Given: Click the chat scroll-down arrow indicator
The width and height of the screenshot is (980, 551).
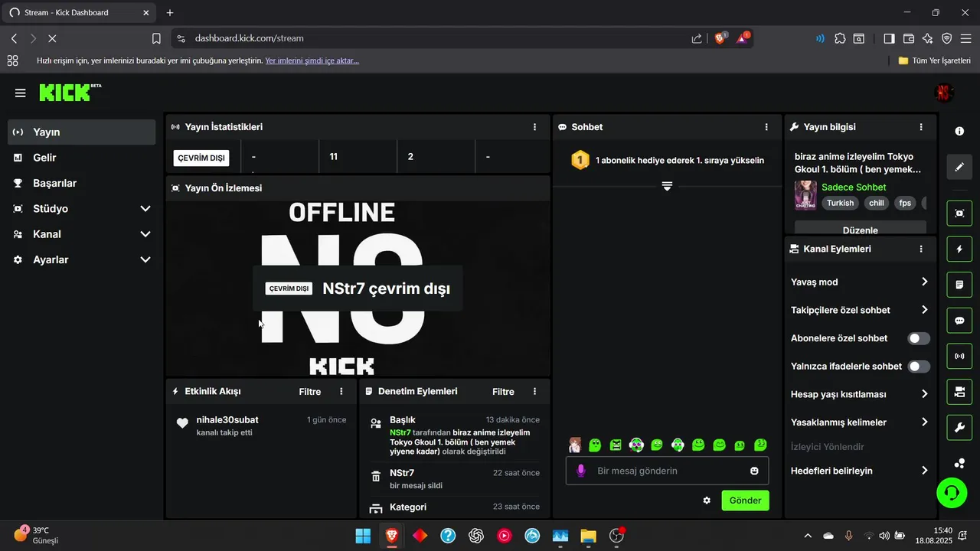Looking at the screenshot, I should click(667, 186).
